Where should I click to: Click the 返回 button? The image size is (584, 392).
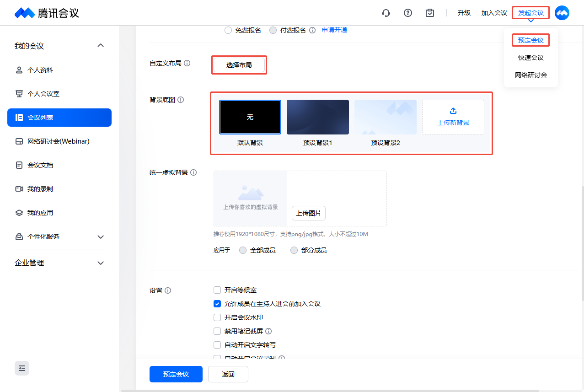pyautogui.click(x=228, y=374)
